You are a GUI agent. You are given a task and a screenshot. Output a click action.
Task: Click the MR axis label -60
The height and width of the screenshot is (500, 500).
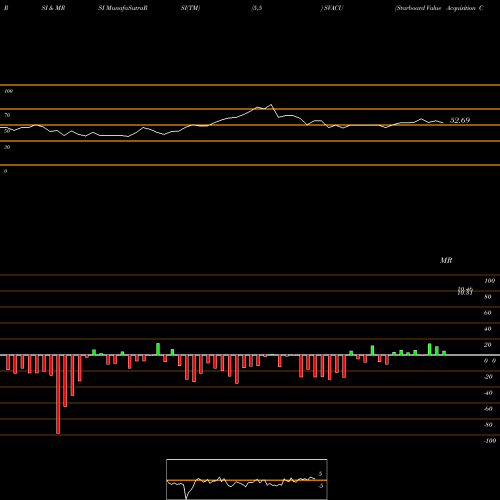pyautogui.click(x=488, y=409)
